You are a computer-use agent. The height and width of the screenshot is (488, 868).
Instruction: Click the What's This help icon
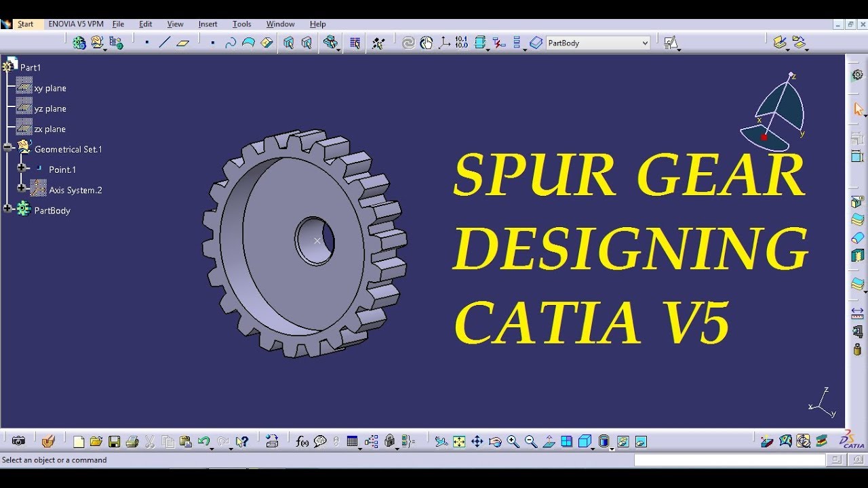242,442
